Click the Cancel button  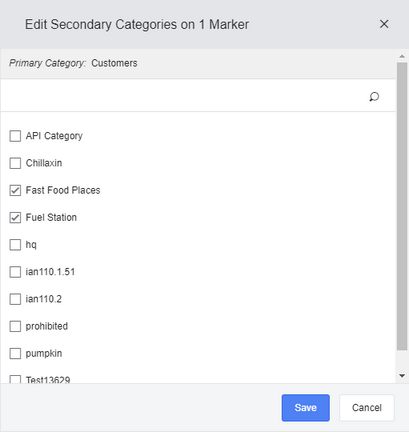tap(367, 408)
